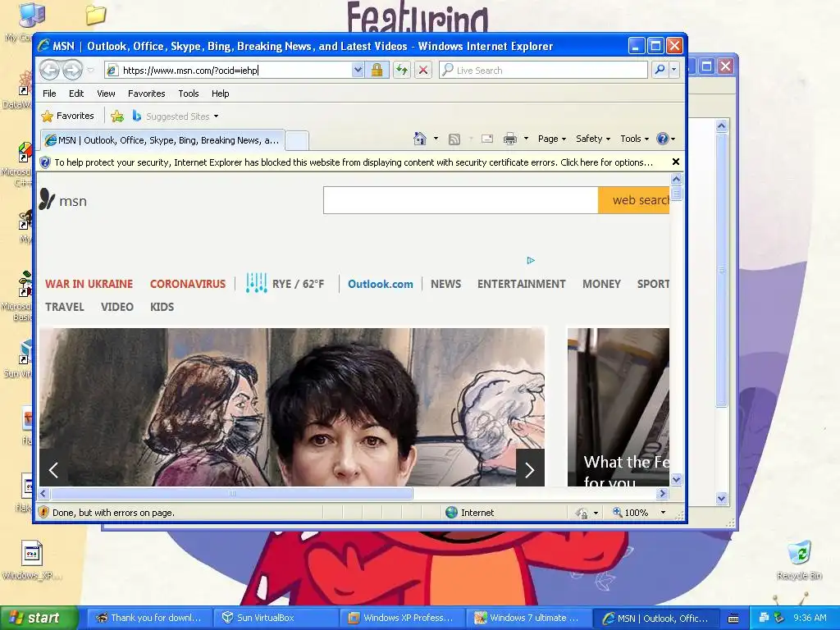Open the Tools command bar dropdown
The width and height of the screenshot is (840, 630).
pyautogui.click(x=634, y=139)
